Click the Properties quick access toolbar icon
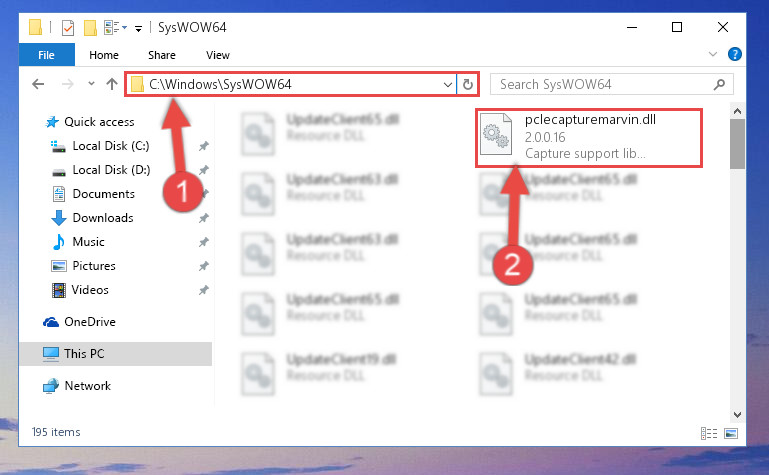Viewport: 769px width, 475px height. pyautogui.click(x=68, y=28)
